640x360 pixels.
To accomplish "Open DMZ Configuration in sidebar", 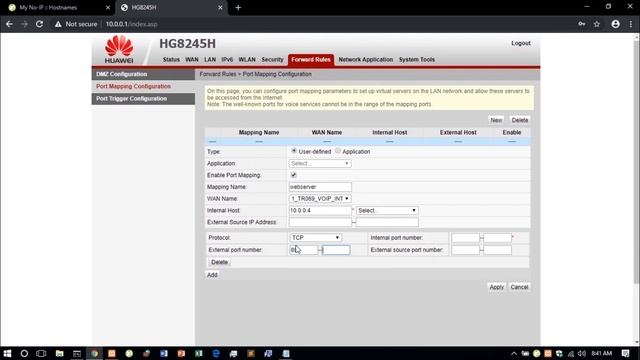I will coord(143,74).
